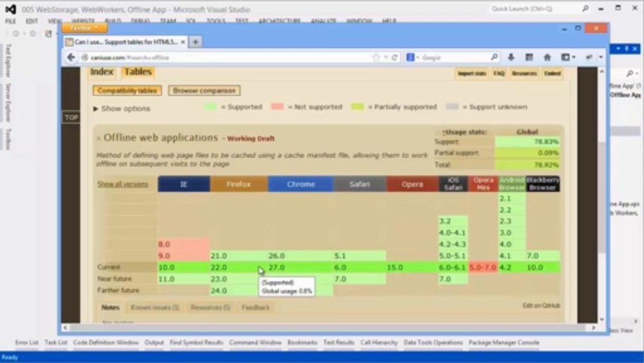
Task: Click the Show all versions link
Action: tap(123, 184)
